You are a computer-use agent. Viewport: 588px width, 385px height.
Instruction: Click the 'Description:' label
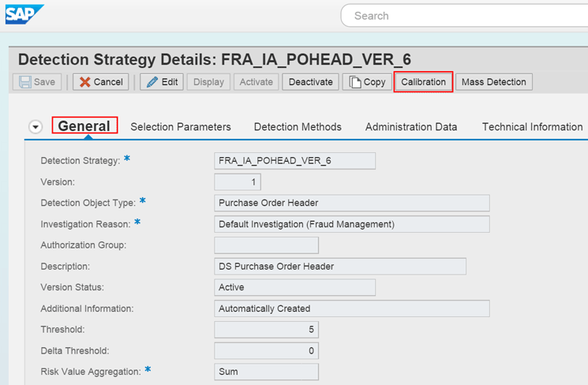66,266
